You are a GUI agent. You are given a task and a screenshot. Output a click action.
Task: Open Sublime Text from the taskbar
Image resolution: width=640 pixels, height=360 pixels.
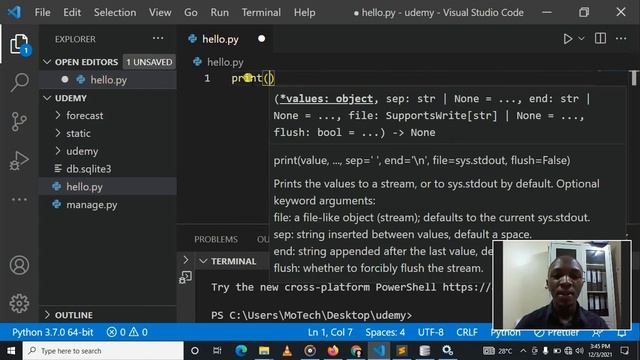[402, 351]
